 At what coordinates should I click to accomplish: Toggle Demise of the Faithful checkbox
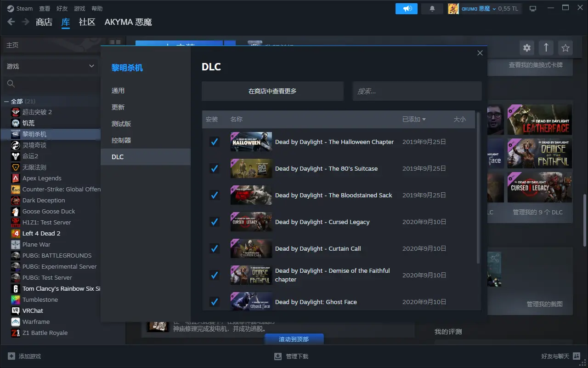pyautogui.click(x=214, y=275)
